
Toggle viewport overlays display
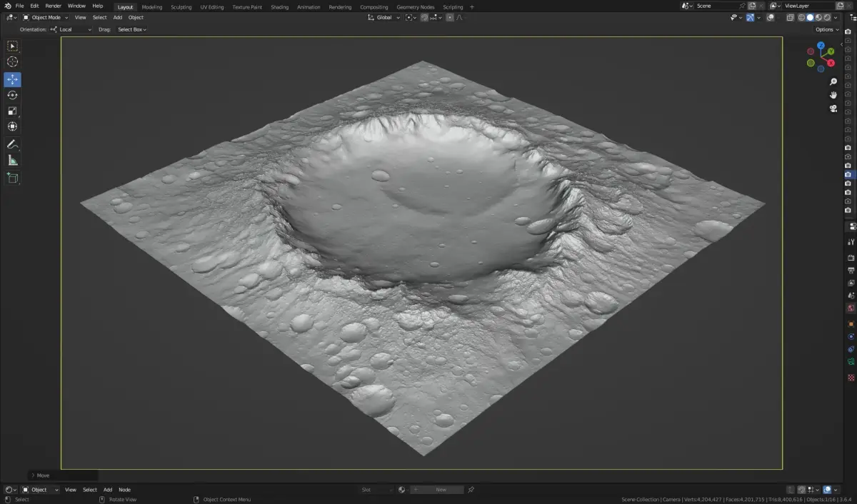tap(770, 17)
